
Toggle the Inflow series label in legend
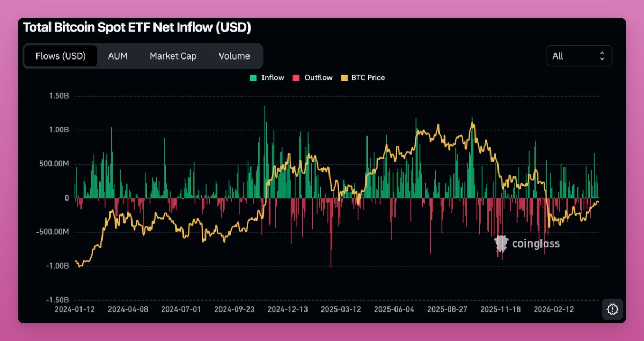(x=273, y=78)
